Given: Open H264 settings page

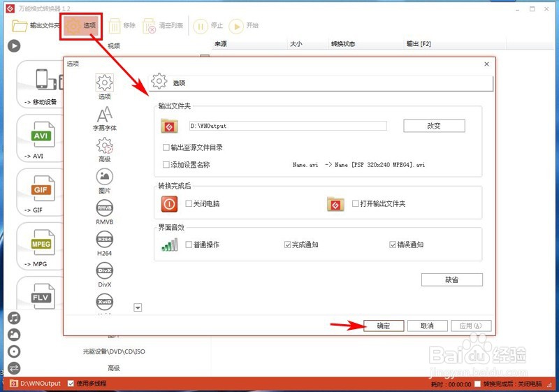Looking at the screenshot, I should point(104,244).
